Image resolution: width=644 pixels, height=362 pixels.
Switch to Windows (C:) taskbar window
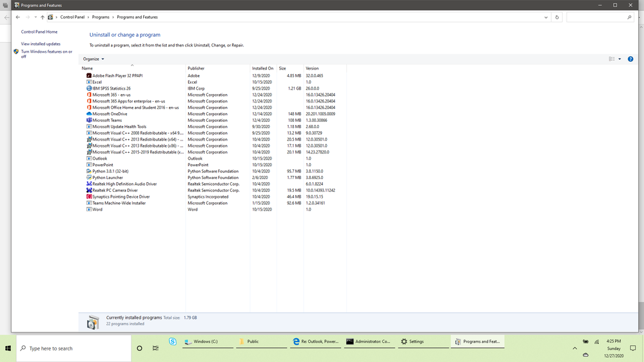(208, 341)
